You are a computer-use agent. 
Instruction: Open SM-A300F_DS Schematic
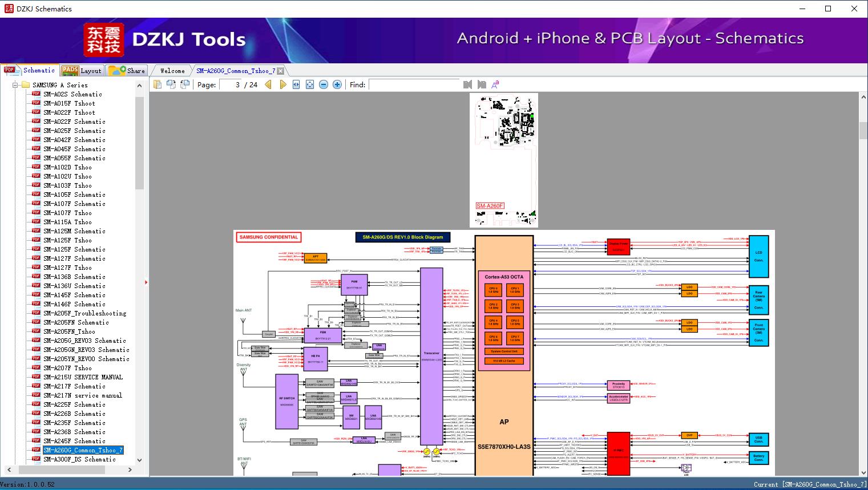(79, 459)
